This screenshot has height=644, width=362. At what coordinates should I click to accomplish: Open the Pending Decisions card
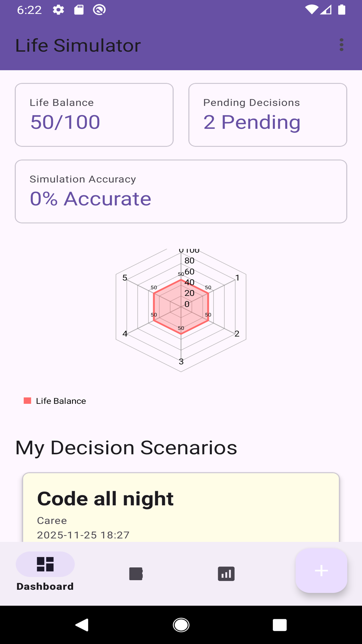[267, 115]
